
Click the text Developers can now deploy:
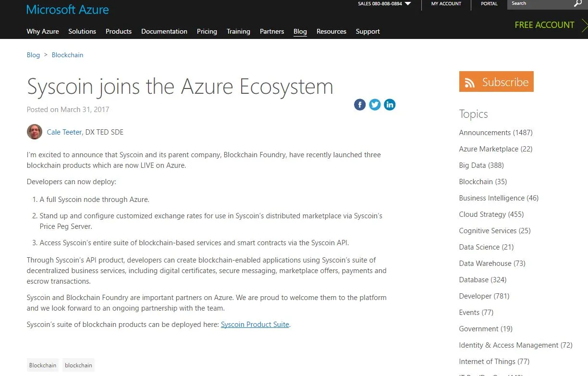[72, 182]
